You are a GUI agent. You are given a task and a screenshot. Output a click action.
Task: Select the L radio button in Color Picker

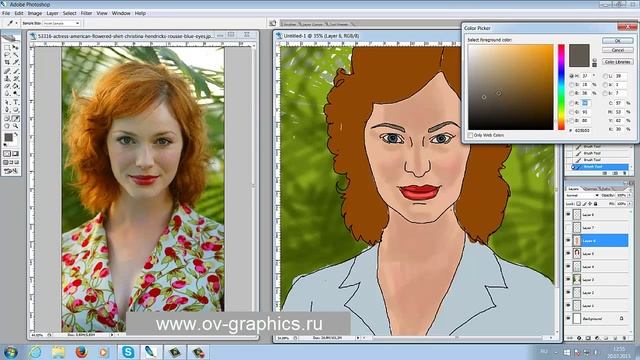tap(605, 76)
